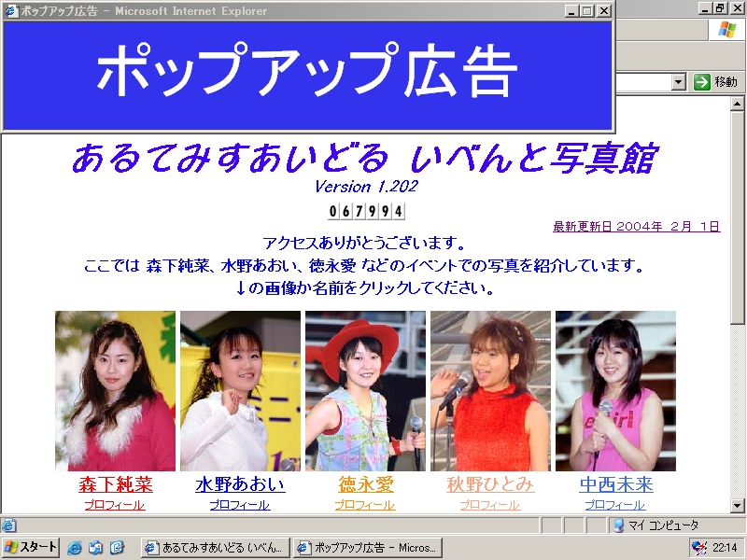Maximize the ポップアップ広告 popup window
Screen dimensions: 747x560
tap(588, 10)
